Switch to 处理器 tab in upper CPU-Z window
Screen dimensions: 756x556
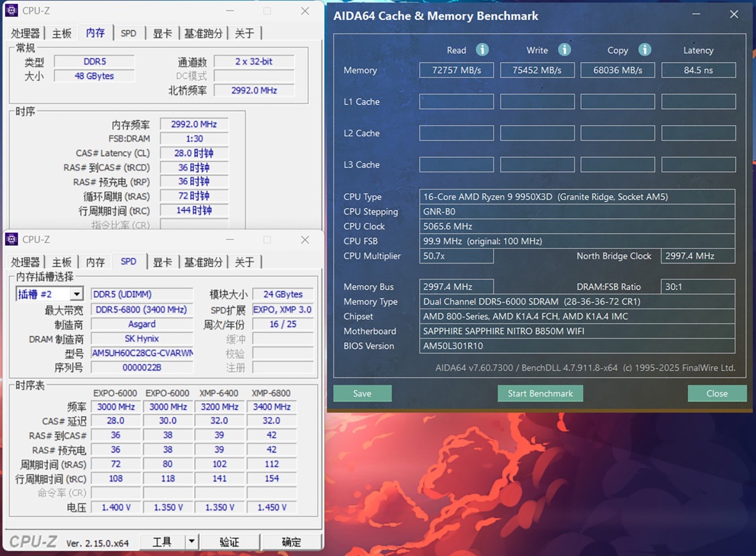(25, 34)
